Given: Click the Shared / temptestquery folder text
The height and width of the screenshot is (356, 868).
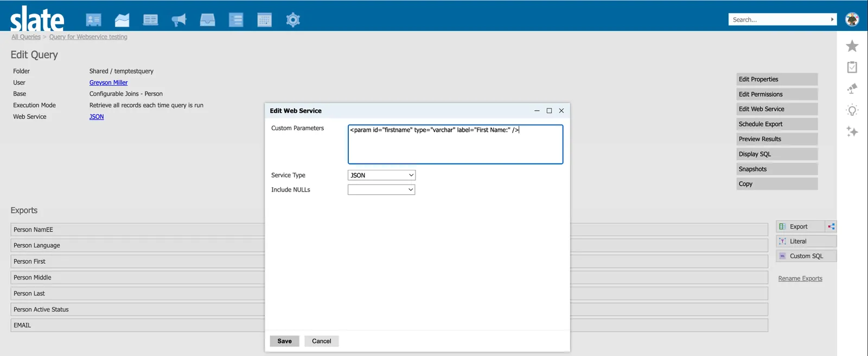Looking at the screenshot, I should pos(122,71).
